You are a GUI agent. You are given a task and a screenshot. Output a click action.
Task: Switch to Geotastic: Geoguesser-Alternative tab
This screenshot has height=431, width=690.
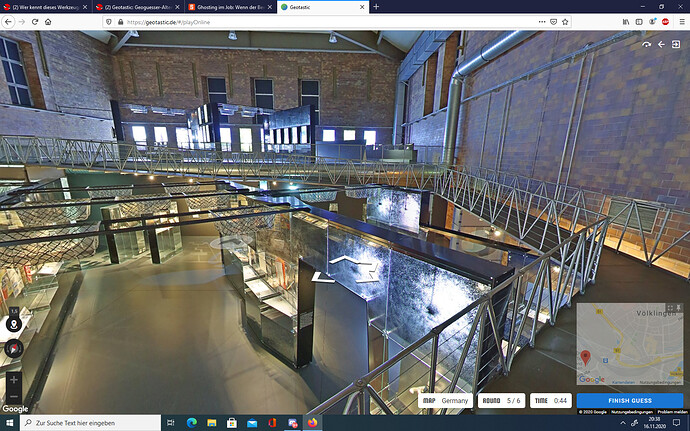138,7
